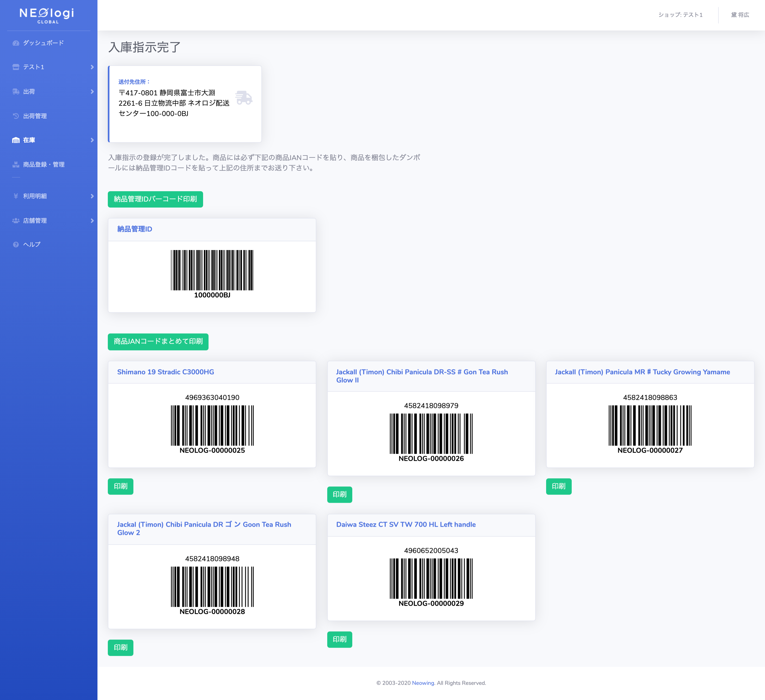Click the shop icon beside テスト1

16,67
